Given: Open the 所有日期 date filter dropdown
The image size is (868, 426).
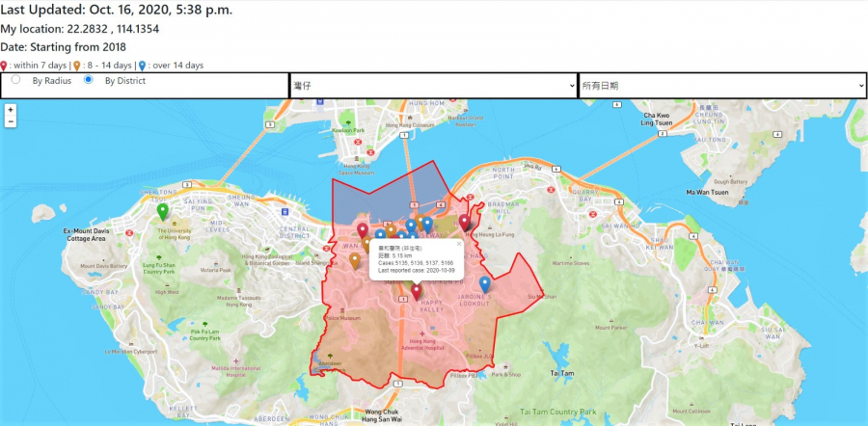Looking at the screenshot, I should point(721,86).
